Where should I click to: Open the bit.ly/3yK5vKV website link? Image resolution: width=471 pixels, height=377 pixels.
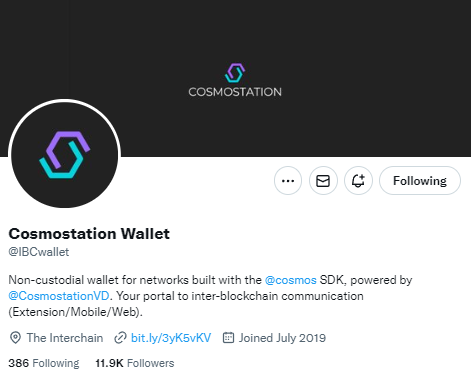point(171,338)
